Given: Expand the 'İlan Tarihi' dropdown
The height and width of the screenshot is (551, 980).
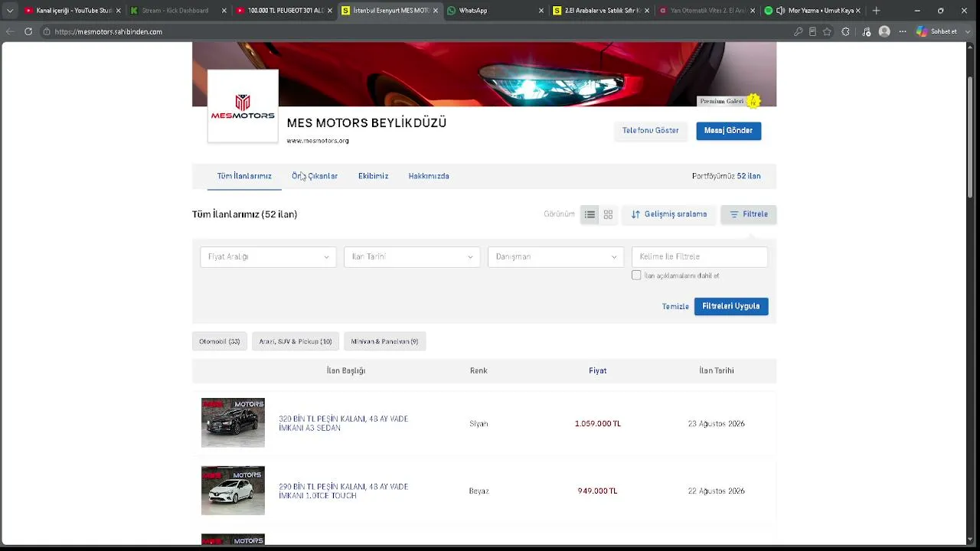Looking at the screenshot, I should [412, 257].
